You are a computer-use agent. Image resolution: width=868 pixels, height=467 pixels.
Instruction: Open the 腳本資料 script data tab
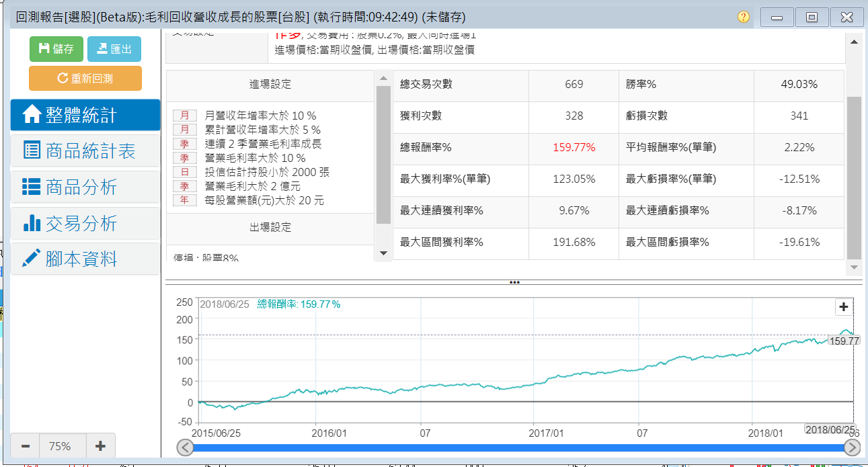pos(85,259)
